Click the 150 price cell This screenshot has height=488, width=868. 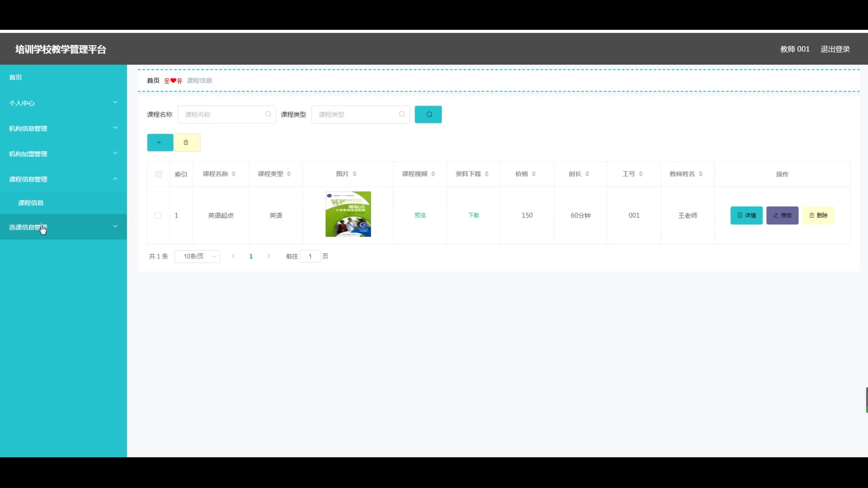[527, 216]
